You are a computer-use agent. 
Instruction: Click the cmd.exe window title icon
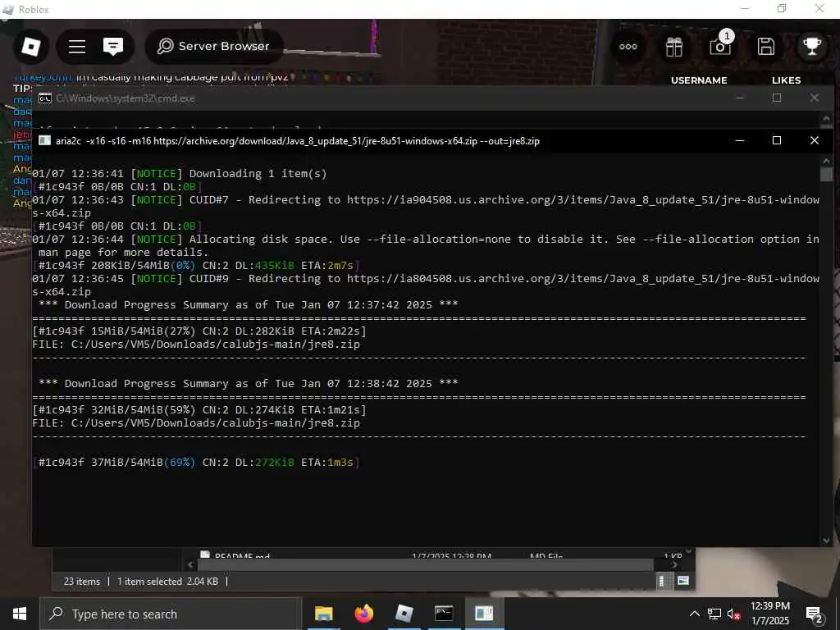pos(45,98)
